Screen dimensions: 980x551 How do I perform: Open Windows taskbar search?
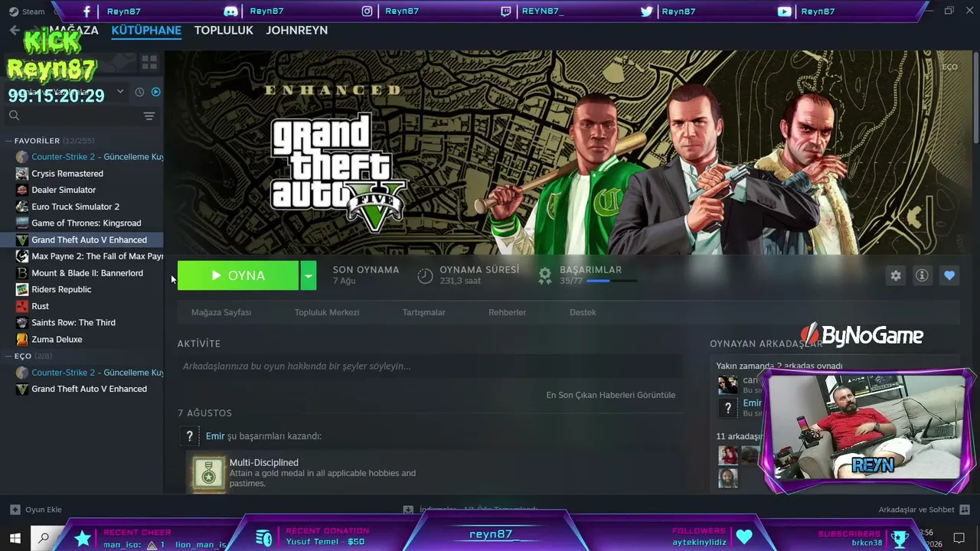pyautogui.click(x=44, y=537)
